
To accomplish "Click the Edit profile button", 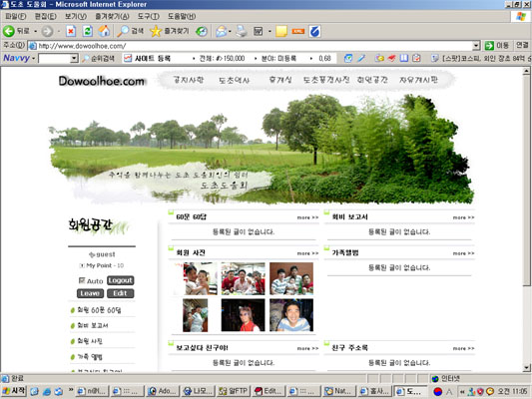I will (121, 293).
